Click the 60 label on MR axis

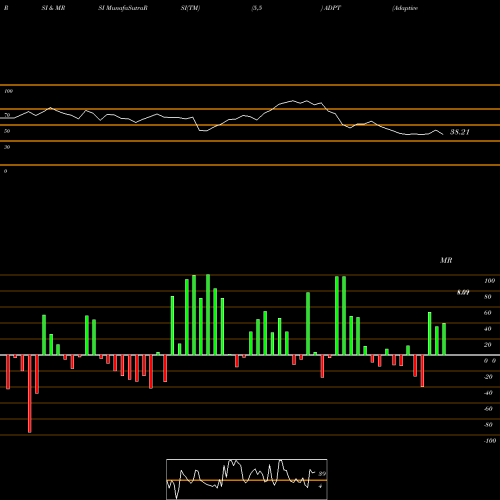[x=488, y=313]
